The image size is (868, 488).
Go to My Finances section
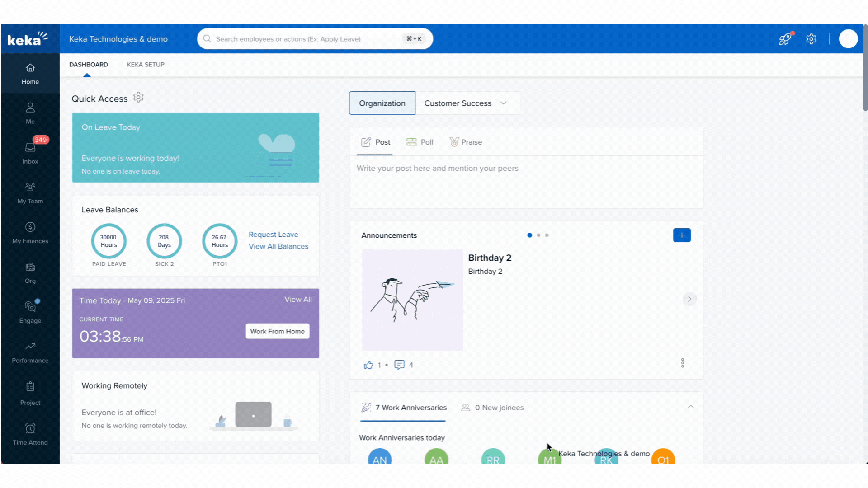tap(30, 232)
